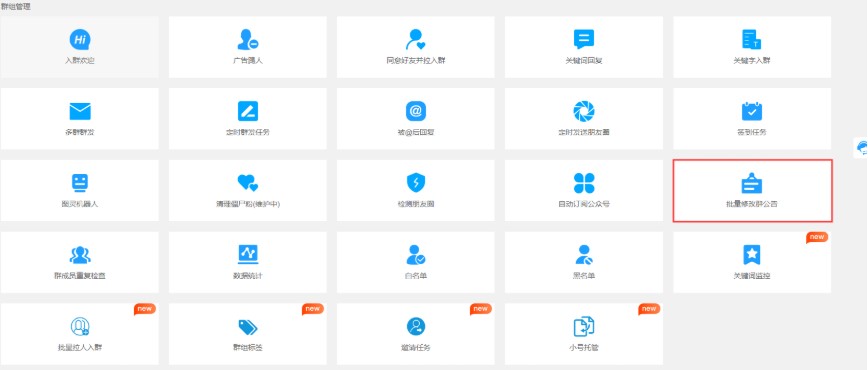Click the 广告踢人 remove-user icon
This screenshot has height=370, width=868.
point(247,39)
